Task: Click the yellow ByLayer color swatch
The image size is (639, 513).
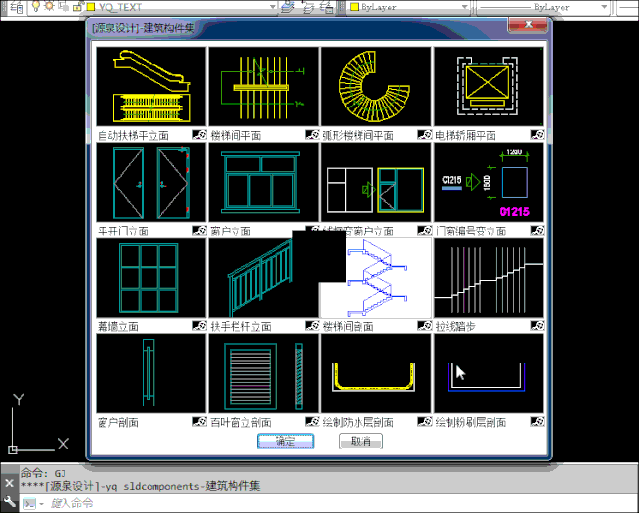Action: 355,7
